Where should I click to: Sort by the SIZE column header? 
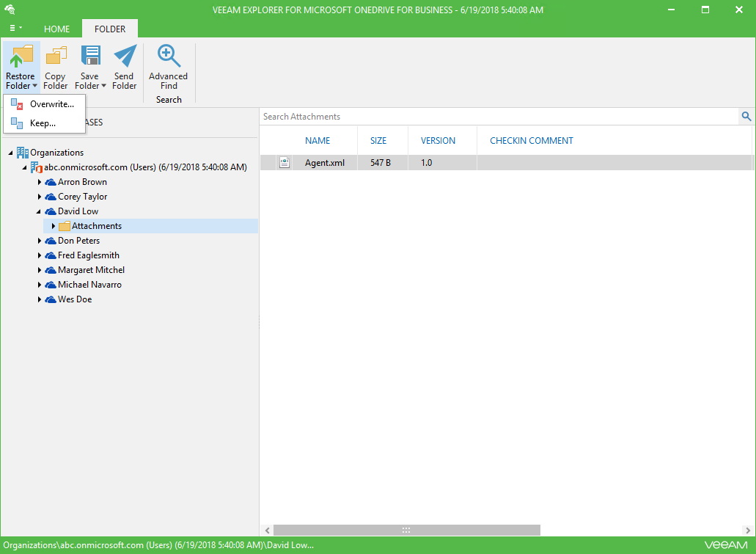[x=378, y=141]
